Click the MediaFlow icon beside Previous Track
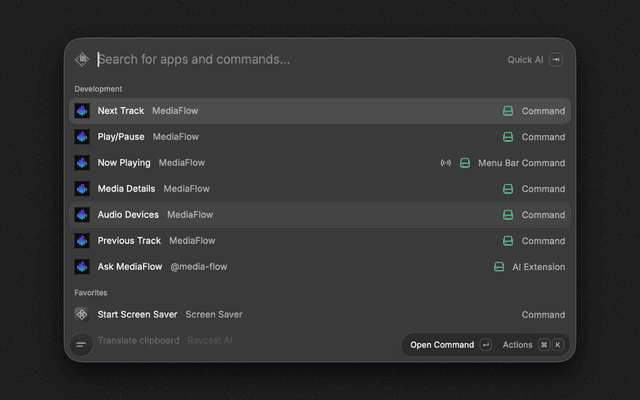This screenshot has height=400, width=640. point(82,241)
